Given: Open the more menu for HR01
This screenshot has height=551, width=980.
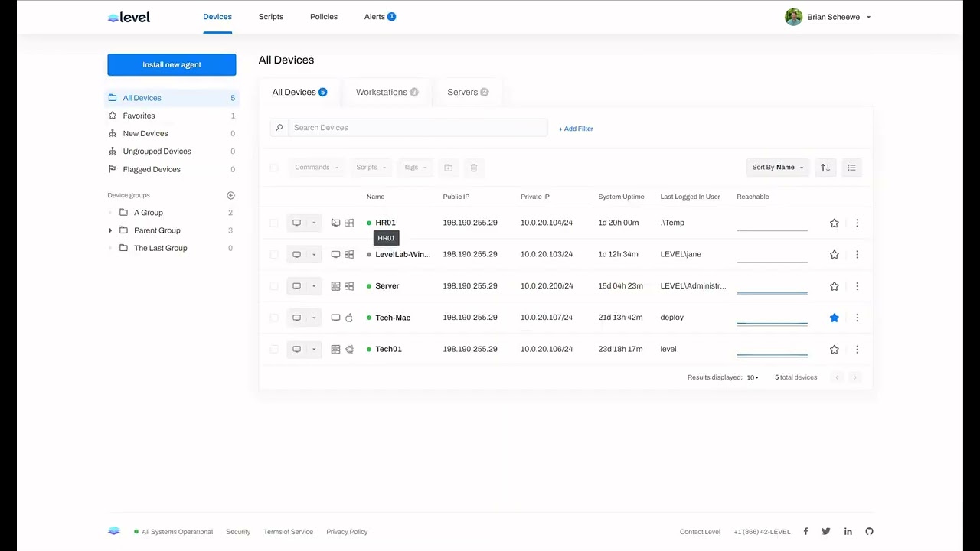Looking at the screenshot, I should coord(857,223).
